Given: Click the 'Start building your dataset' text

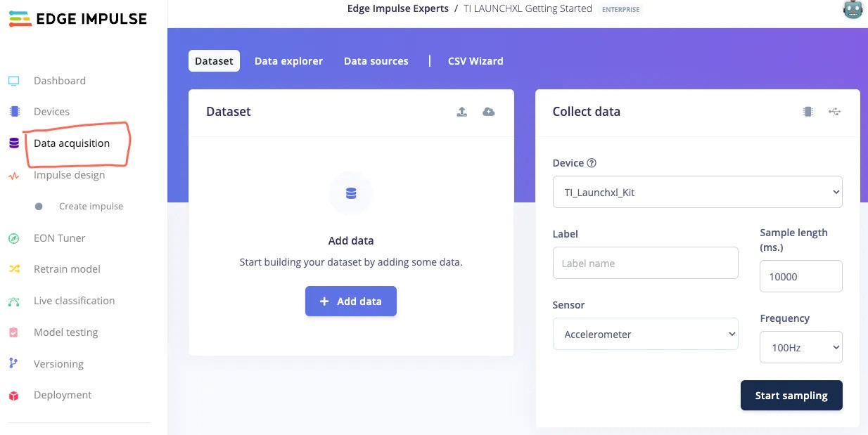Looking at the screenshot, I should 351,263.
